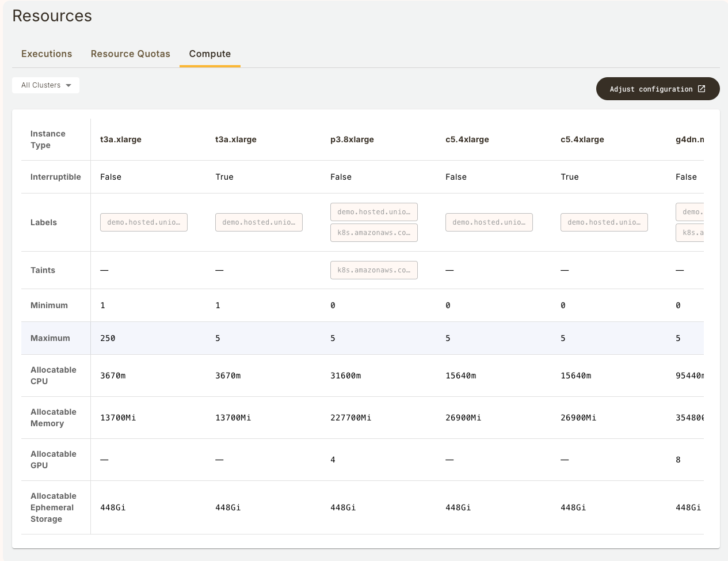The height and width of the screenshot is (561, 728).
Task: Click the All Clusters dropdown arrow
Action: point(68,85)
